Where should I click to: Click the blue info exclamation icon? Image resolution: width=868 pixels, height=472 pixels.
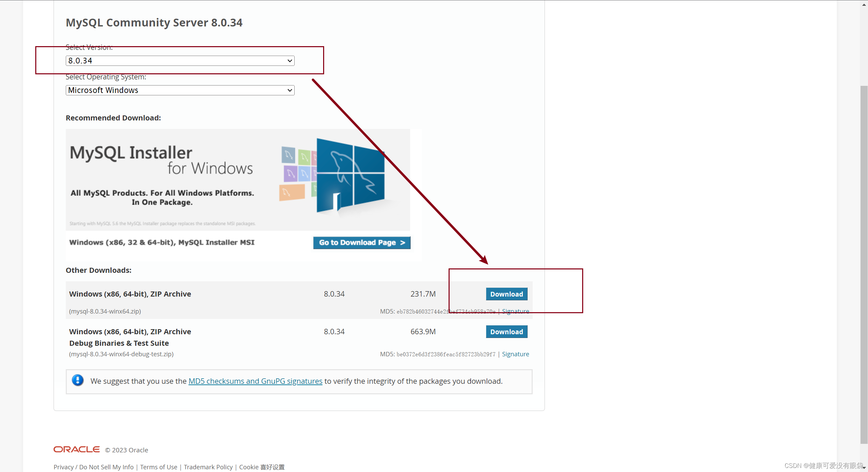coord(78,380)
